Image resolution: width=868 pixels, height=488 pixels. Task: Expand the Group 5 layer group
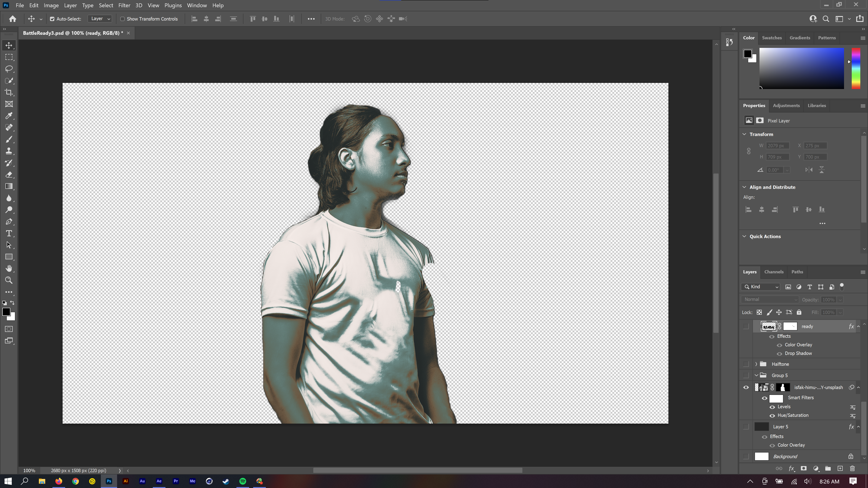[x=757, y=375]
